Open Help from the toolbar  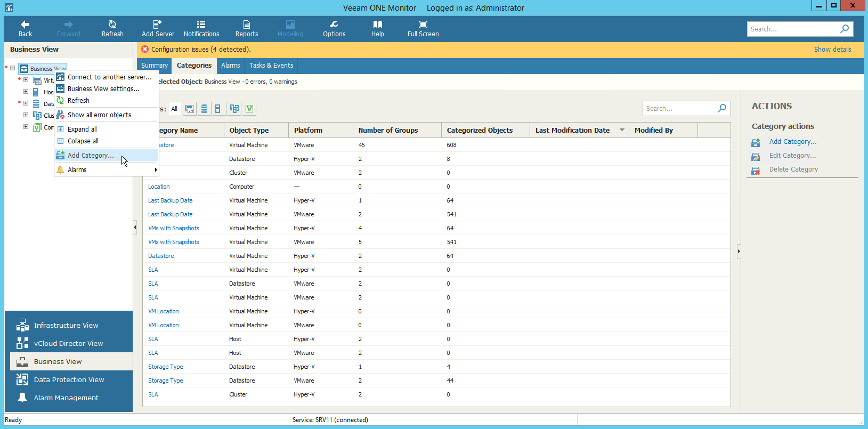(x=378, y=29)
